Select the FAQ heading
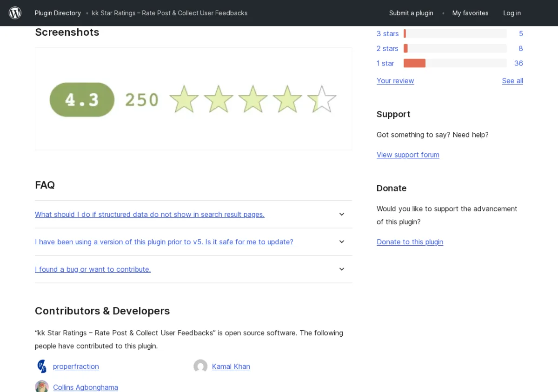 click(45, 185)
